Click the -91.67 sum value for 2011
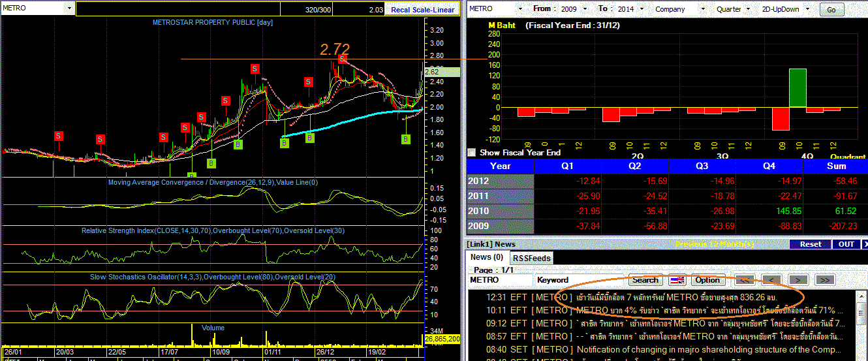 pos(844,196)
